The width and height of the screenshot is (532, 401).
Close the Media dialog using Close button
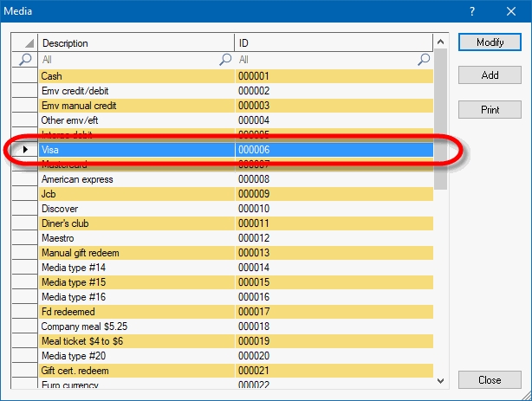click(490, 380)
